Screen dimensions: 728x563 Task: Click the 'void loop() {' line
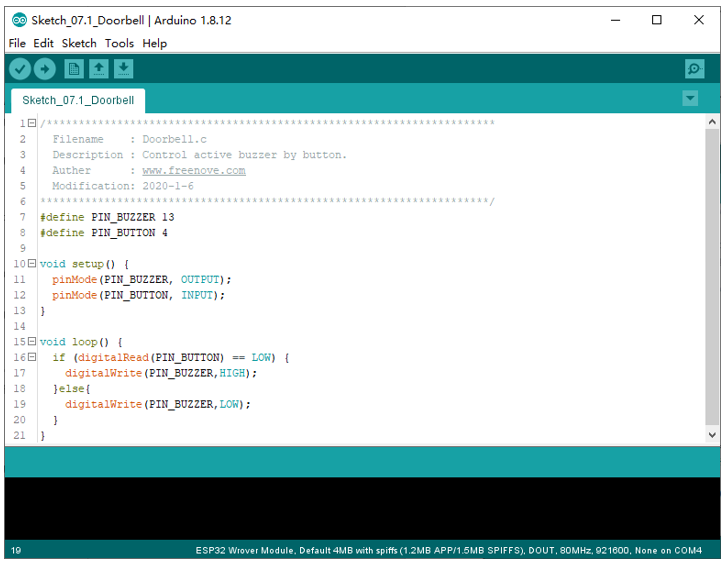coord(81,342)
